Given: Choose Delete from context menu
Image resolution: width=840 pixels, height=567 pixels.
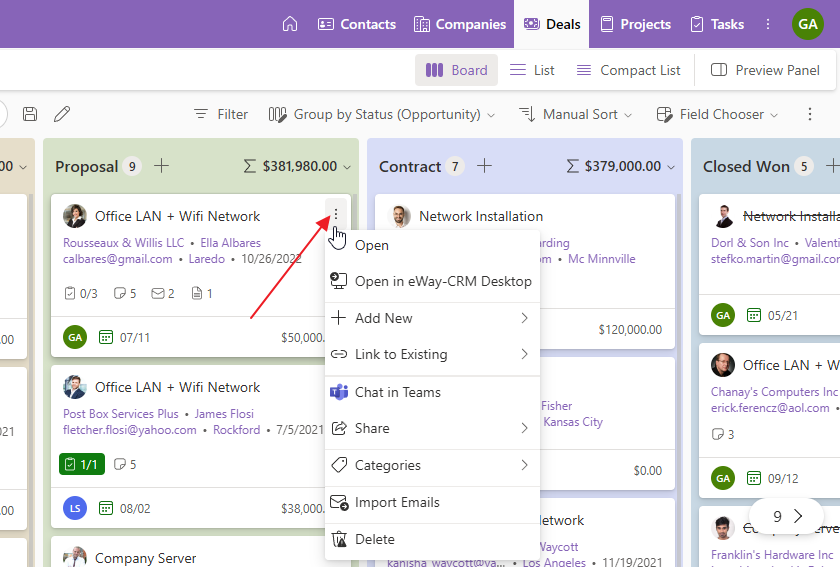Looking at the screenshot, I should tap(432, 539).
